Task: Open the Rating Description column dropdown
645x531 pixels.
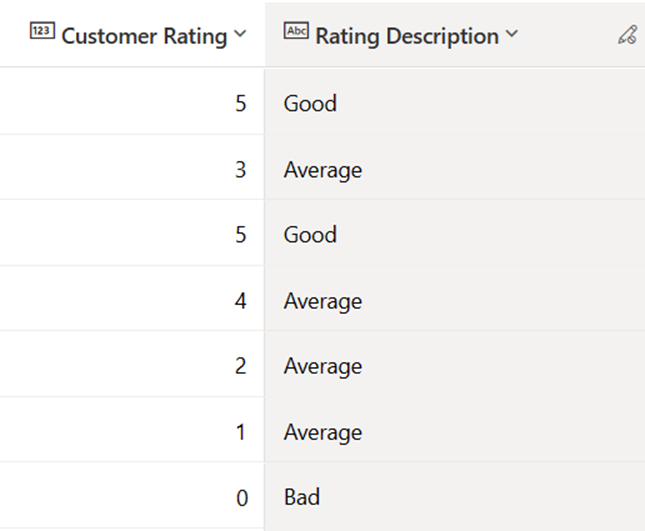Action: tap(512, 34)
